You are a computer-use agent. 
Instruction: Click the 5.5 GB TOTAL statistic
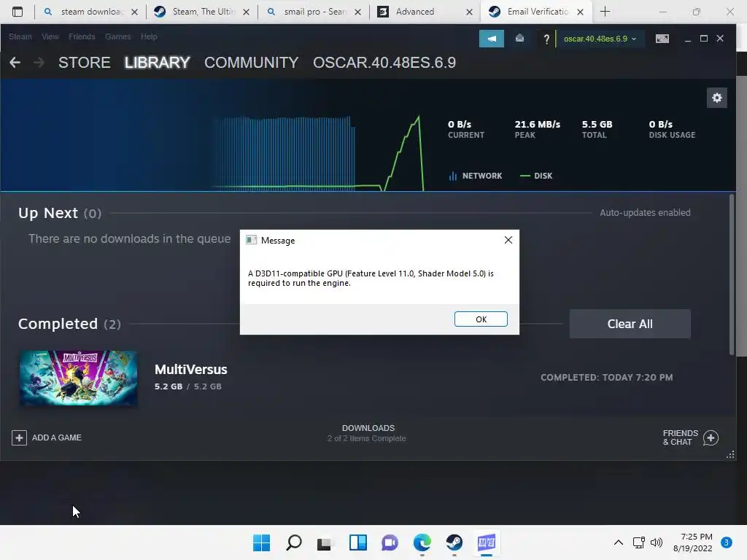(x=597, y=129)
